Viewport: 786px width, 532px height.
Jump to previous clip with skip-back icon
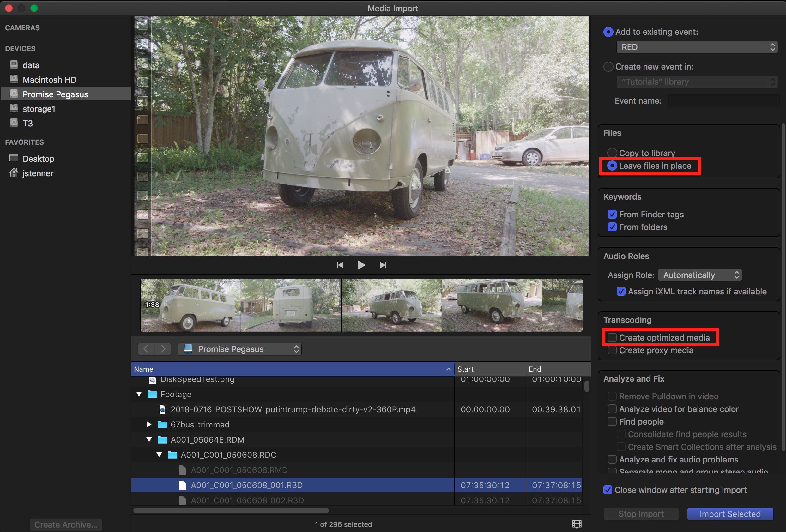pyautogui.click(x=340, y=265)
